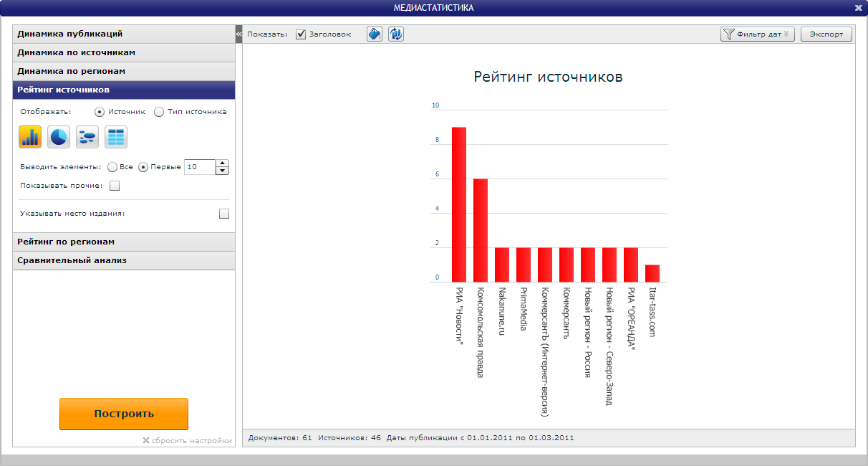The height and width of the screenshot is (466, 868).
Task: Click the chart title Рейтинг источников
Action: pyautogui.click(x=549, y=77)
